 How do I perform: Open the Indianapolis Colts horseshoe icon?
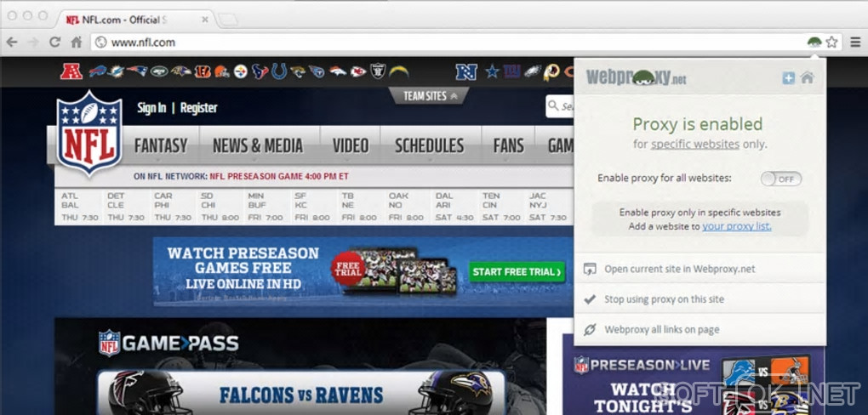coord(279,71)
